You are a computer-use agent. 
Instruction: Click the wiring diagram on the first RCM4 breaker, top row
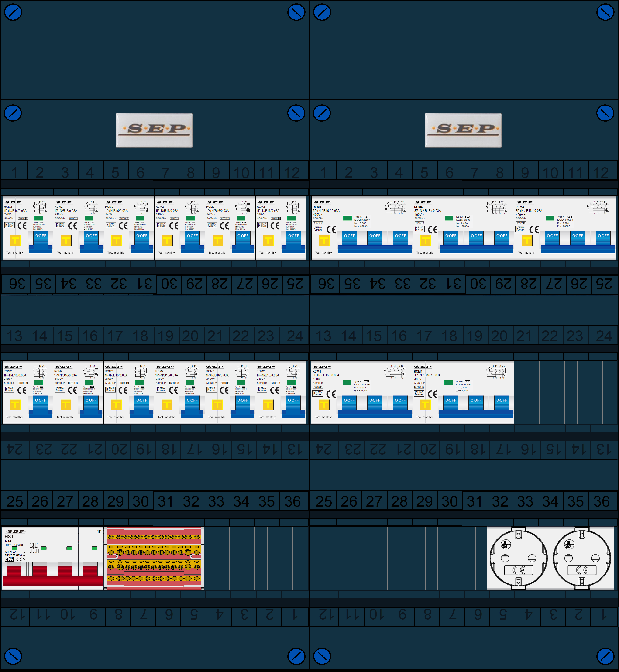click(x=395, y=207)
